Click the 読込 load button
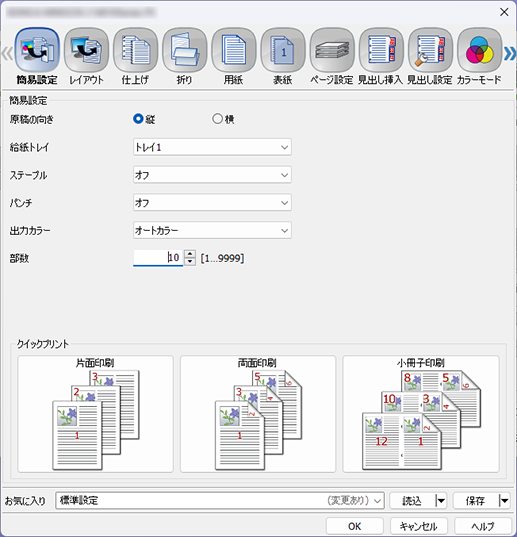 pos(412,501)
